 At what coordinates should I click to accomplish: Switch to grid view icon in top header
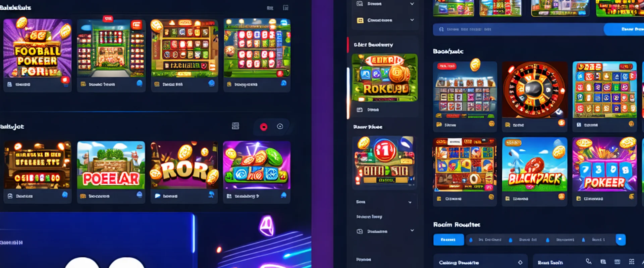[270, 8]
